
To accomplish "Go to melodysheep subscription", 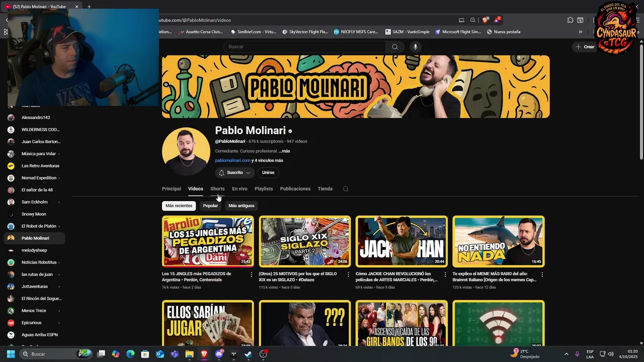I will point(34,250).
